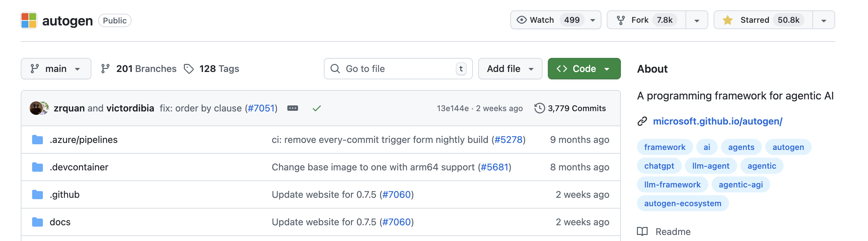Image resolution: width=868 pixels, height=241 pixels.
Task: Click the folder icon for .azure/pipelines
Action: click(x=38, y=140)
